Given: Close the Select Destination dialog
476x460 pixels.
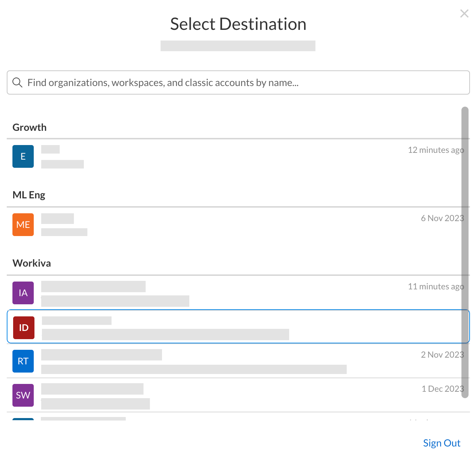Looking at the screenshot, I should coord(464,14).
